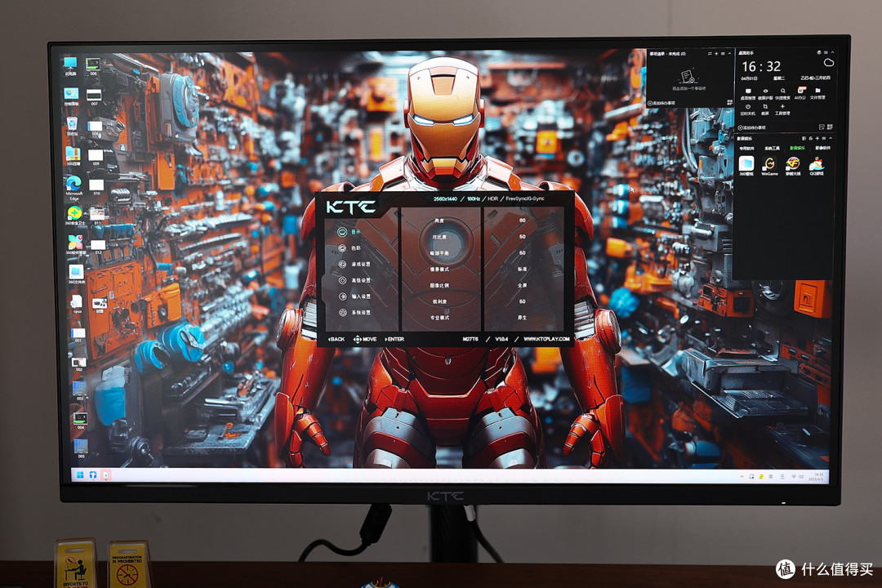Click the taskbar clock

pyautogui.click(x=817, y=477)
